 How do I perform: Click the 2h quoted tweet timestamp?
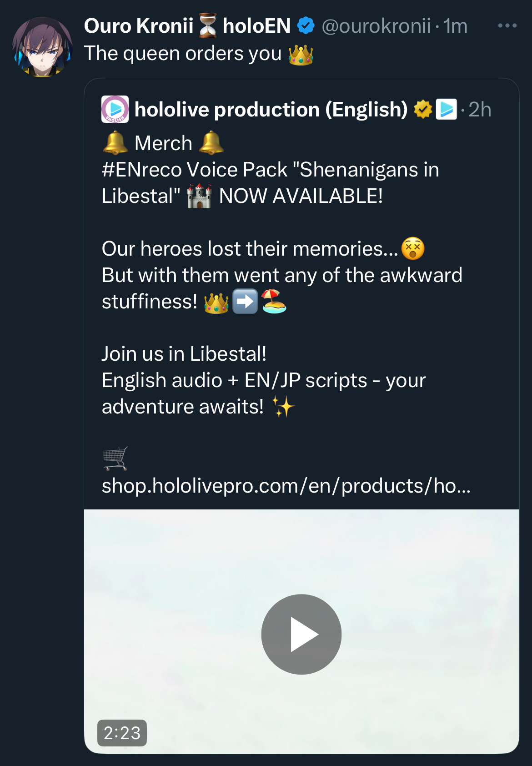point(480,110)
